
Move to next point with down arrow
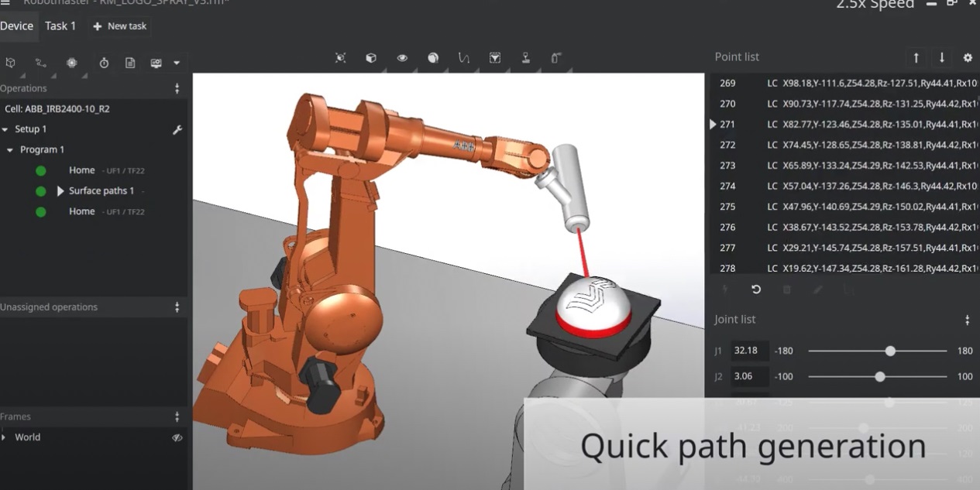[x=942, y=57]
